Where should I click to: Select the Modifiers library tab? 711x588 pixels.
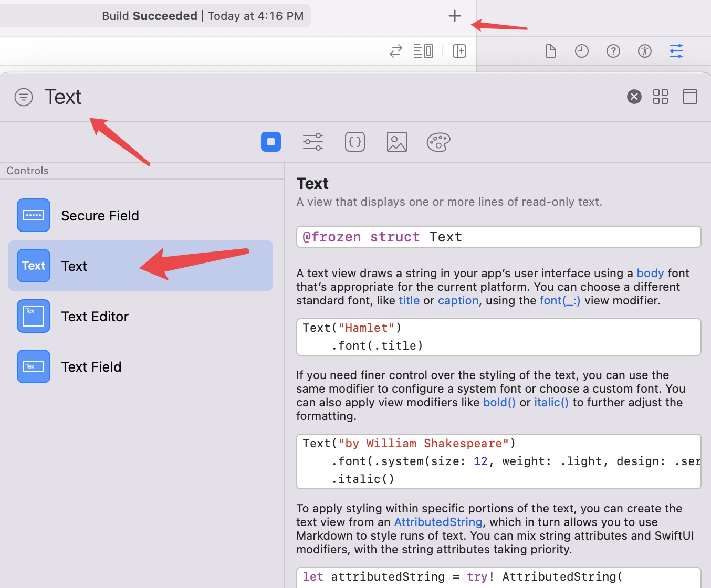(313, 142)
